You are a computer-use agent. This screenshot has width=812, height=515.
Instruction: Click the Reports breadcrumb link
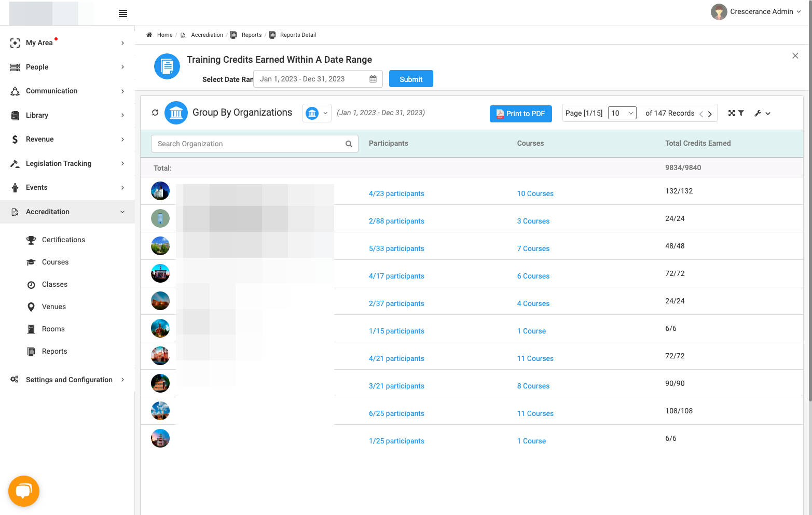[x=252, y=35]
